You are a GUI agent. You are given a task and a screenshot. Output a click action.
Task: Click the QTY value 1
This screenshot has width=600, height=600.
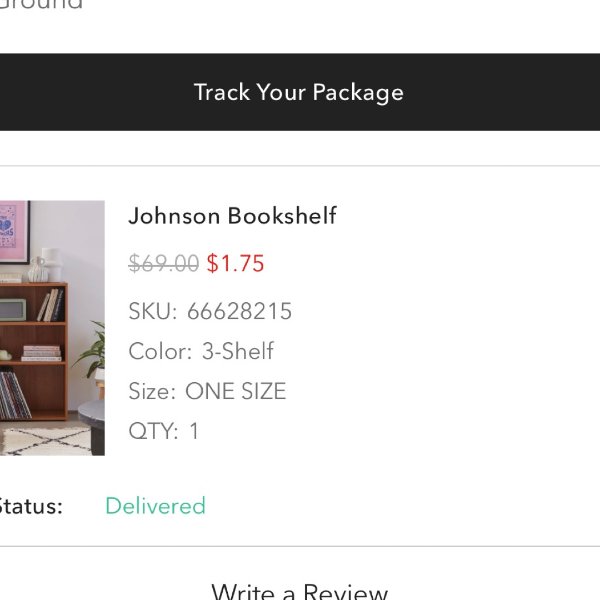pos(194,431)
